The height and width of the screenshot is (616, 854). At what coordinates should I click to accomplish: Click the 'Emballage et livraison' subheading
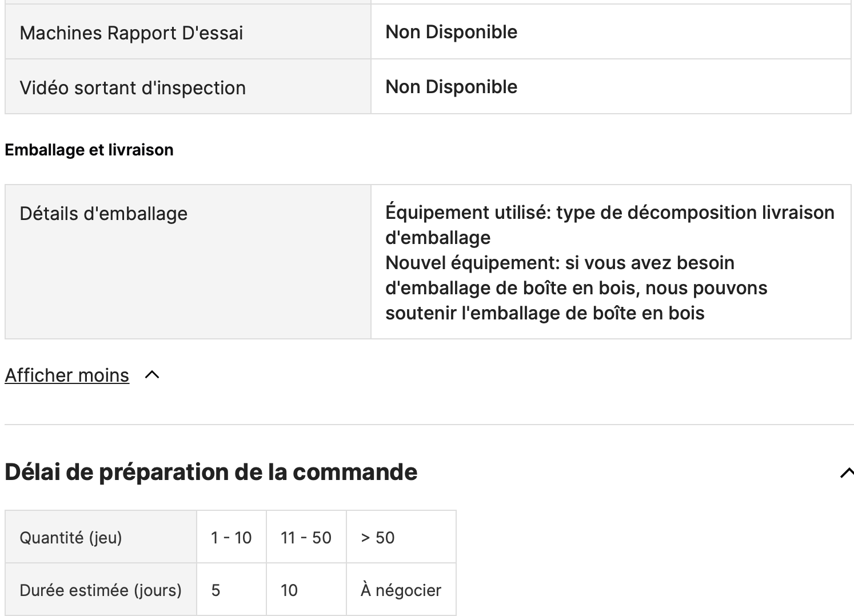pyautogui.click(x=89, y=150)
